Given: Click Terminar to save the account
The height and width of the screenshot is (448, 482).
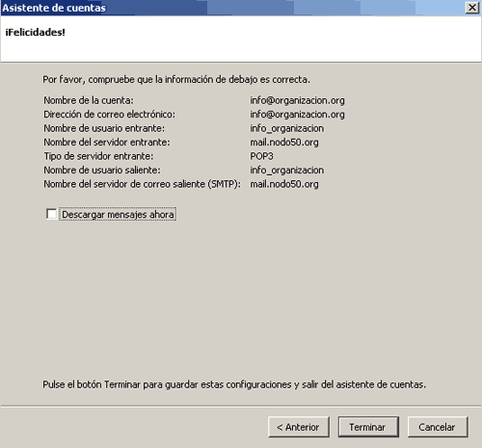Looking at the screenshot, I should tap(368, 427).
